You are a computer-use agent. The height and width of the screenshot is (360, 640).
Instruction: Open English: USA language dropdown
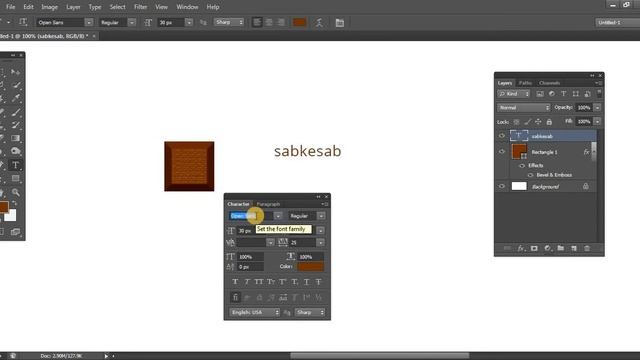click(254, 312)
